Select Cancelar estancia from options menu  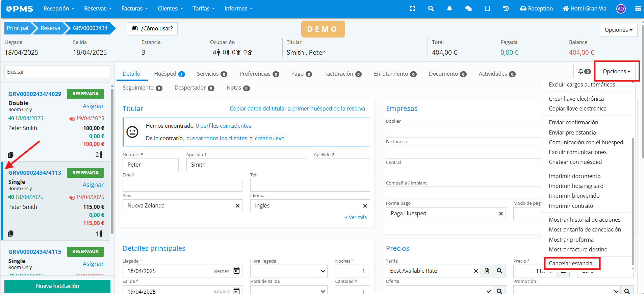click(570, 263)
